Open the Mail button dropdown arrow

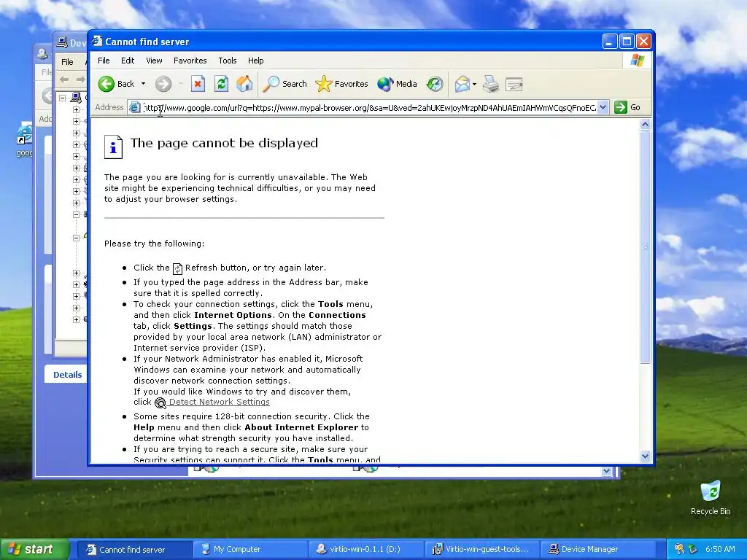474,84
